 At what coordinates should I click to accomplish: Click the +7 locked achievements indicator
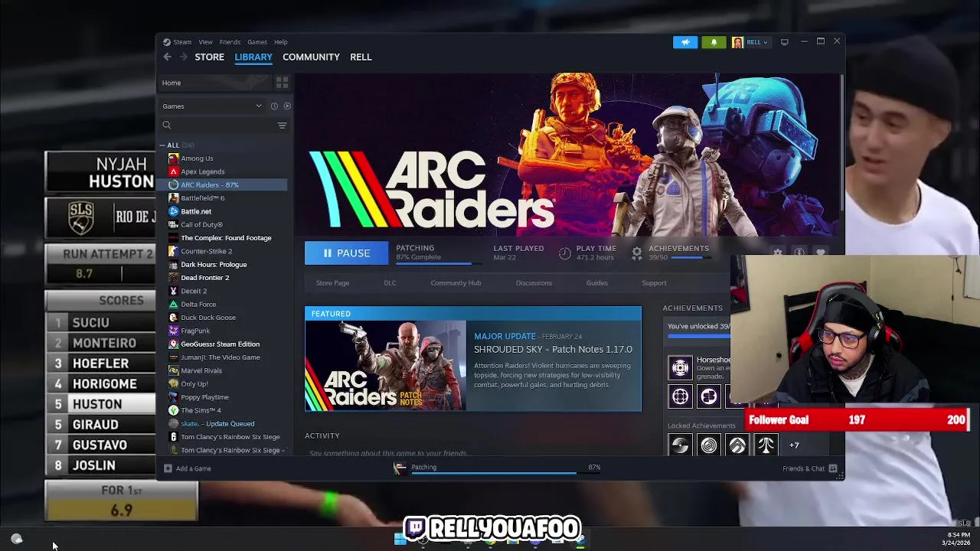[794, 445]
